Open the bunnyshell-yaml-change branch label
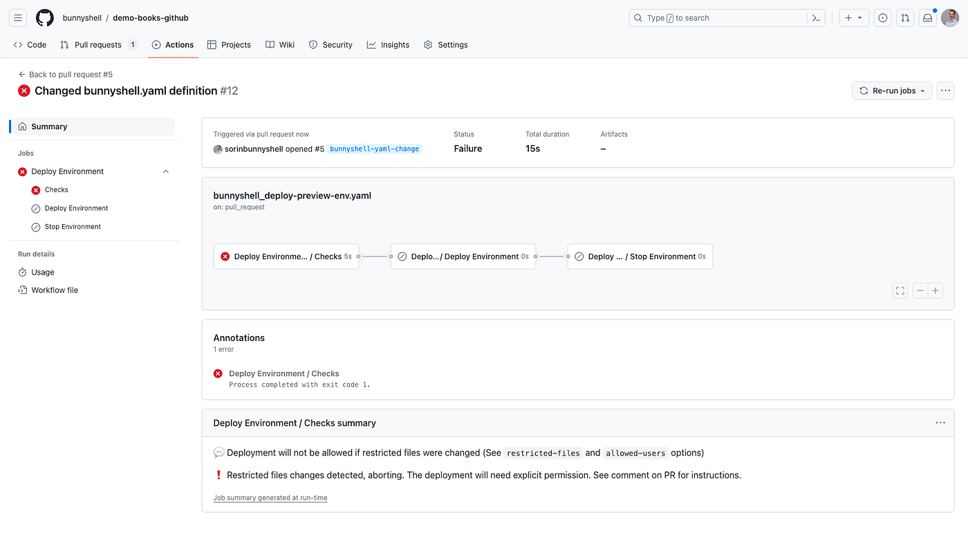This screenshot has height=560, width=968. [x=375, y=149]
